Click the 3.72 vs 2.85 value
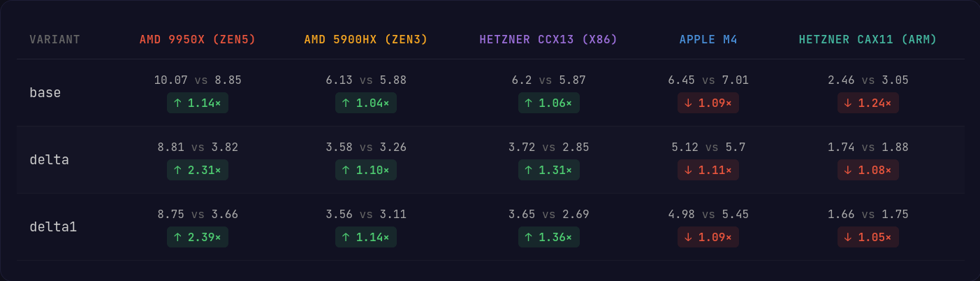This screenshot has height=281, width=980. pos(548,147)
